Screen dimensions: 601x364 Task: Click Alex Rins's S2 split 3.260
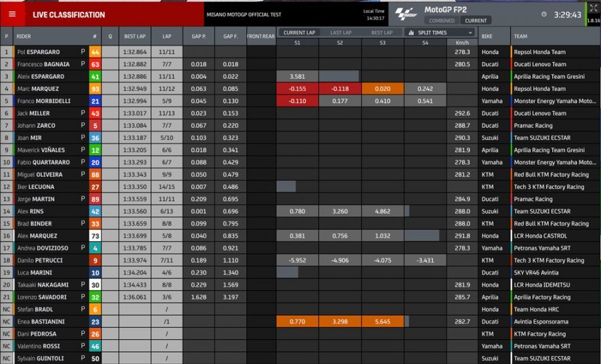click(x=340, y=212)
